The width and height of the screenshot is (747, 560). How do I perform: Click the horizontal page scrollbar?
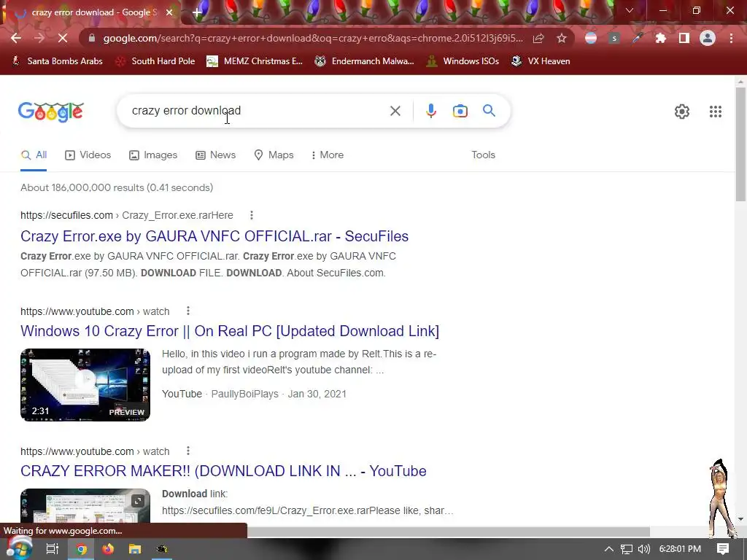click(448, 532)
